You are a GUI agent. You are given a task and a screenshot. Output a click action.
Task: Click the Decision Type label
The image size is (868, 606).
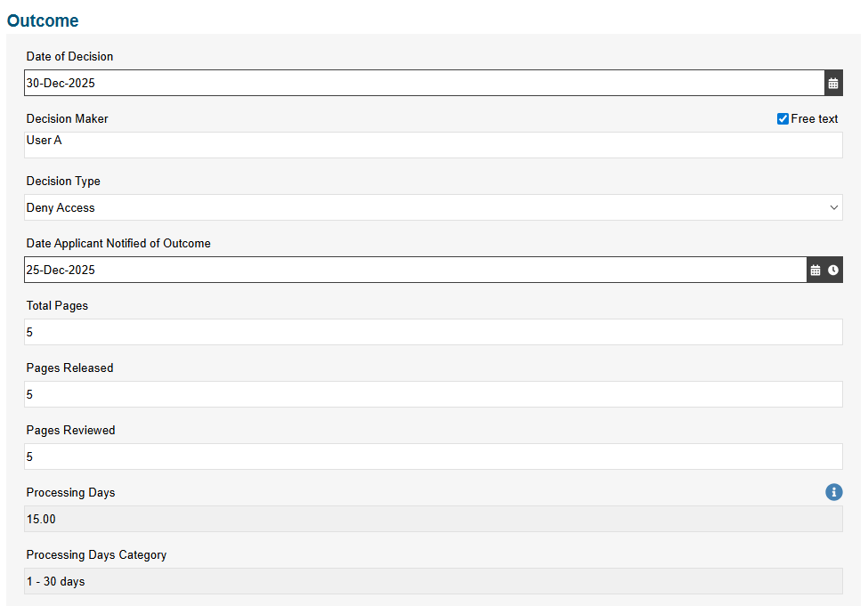coord(63,181)
